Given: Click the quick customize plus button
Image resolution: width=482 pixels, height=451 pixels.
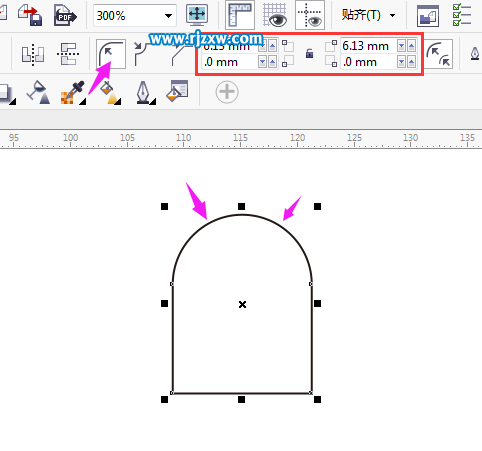Looking at the screenshot, I should coord(227,92).
